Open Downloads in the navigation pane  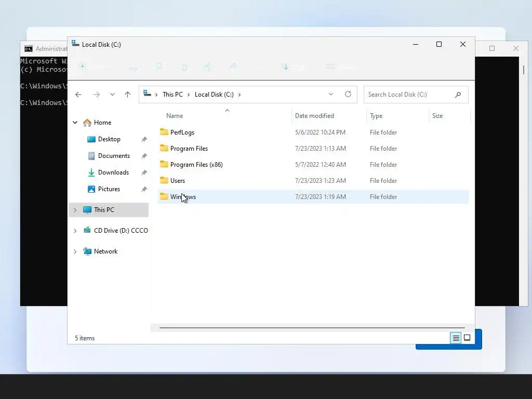[x=113, y=172]
